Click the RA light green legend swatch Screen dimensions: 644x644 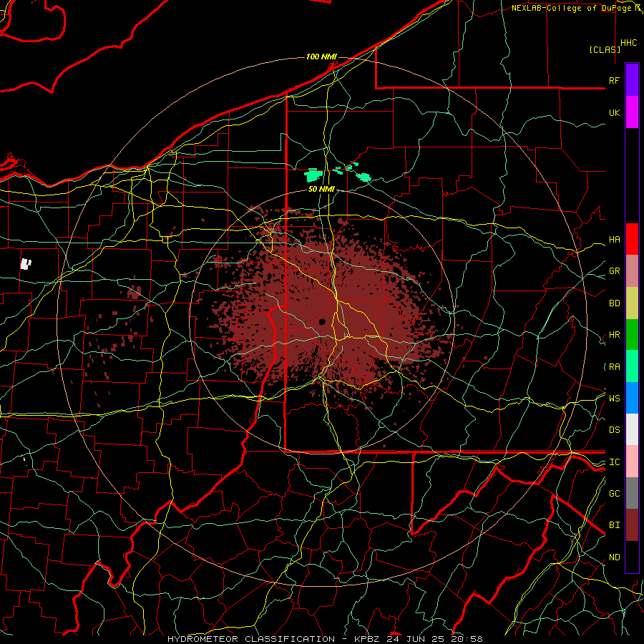point(632,366)
